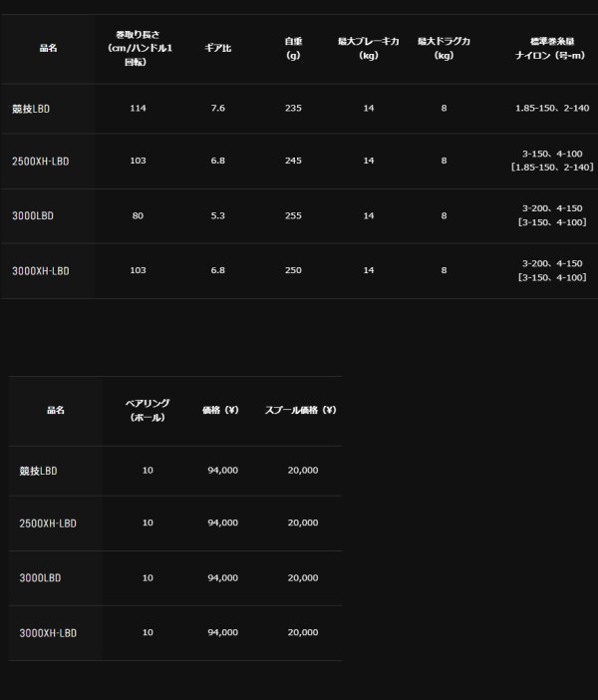The width and height of the screenshot is (598, 700).
Task: Click the 巻取り長さ column header
Action: (139, 48)
